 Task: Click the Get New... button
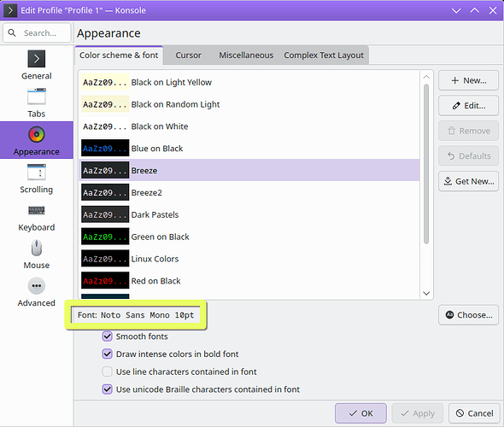pos(468,181)
